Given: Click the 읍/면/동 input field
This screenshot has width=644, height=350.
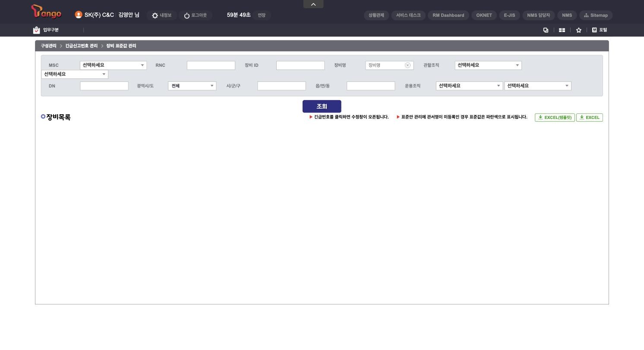Looking at the screenshot, I should tap(371, 86).
